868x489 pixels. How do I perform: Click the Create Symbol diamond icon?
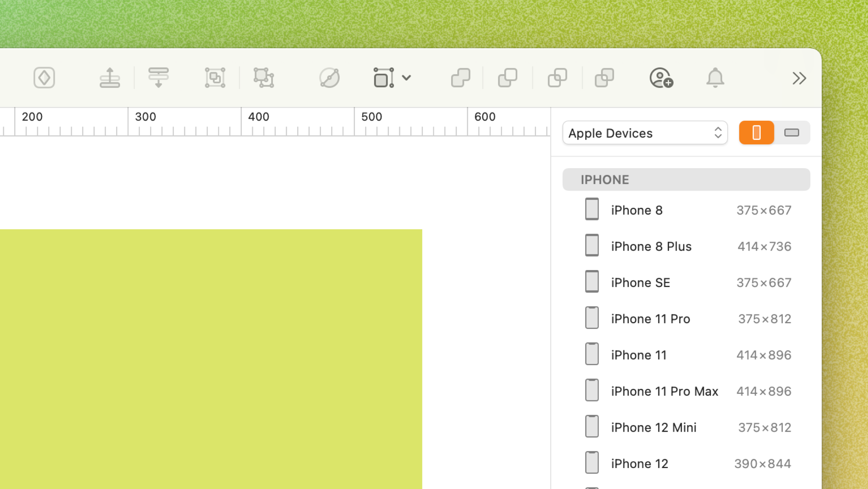pos(44,78)
